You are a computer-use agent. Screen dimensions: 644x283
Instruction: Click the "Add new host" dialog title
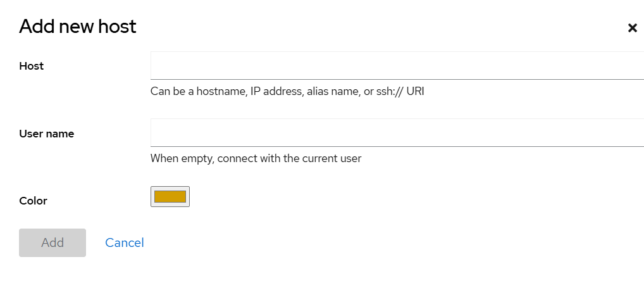click(x=78, y=27)
